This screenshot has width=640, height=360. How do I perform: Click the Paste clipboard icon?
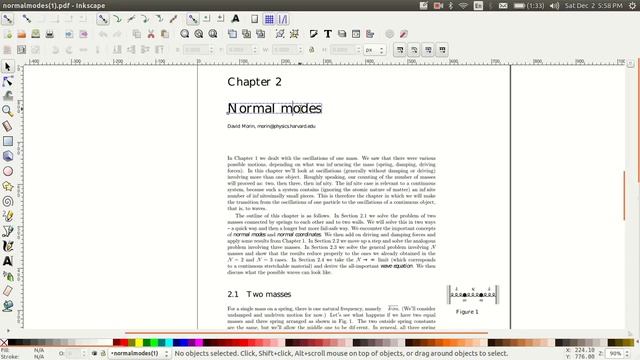pos(165,34)
